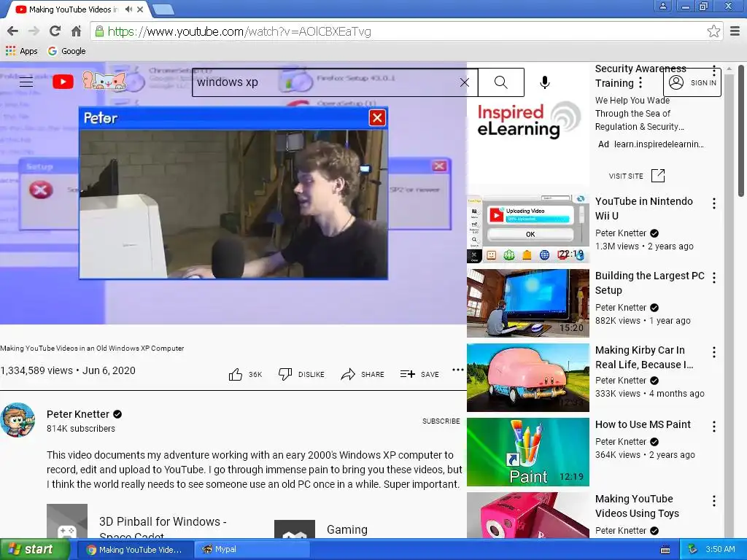Screen dimensions: 747x560
Task: Reload the page with refresh icon
Action: pos(55,31)
